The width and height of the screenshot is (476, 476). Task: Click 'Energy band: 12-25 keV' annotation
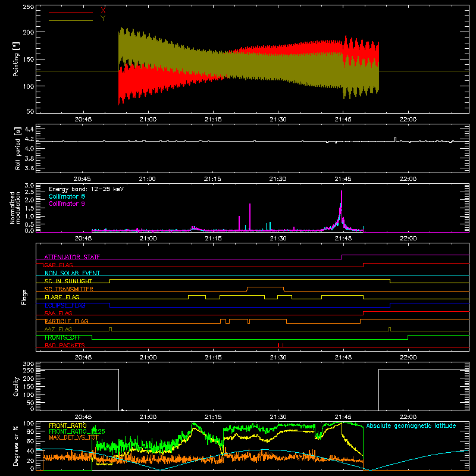[x=86, y=189]
